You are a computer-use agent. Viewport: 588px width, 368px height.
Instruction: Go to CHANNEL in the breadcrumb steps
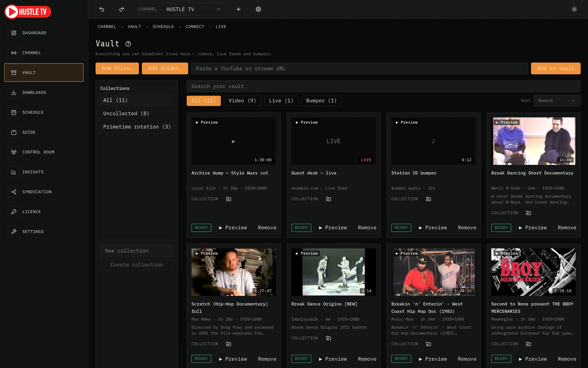click(x=107, y=27)
